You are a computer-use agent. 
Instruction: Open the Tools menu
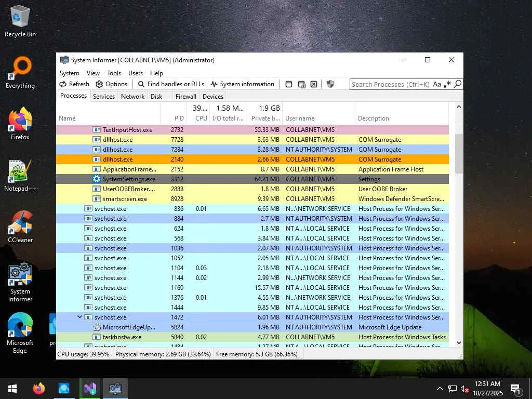(x=114, y=73)
